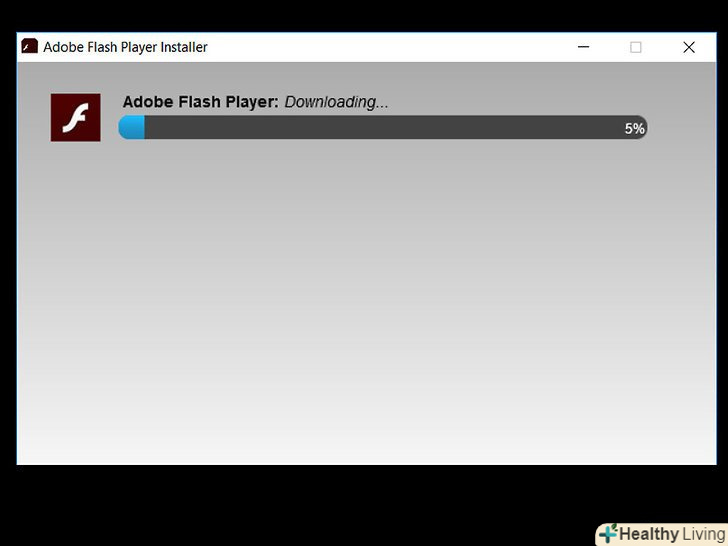The image size is (728, 546).
Task: Click the '5%' progress value
Action: pos(634,129)
